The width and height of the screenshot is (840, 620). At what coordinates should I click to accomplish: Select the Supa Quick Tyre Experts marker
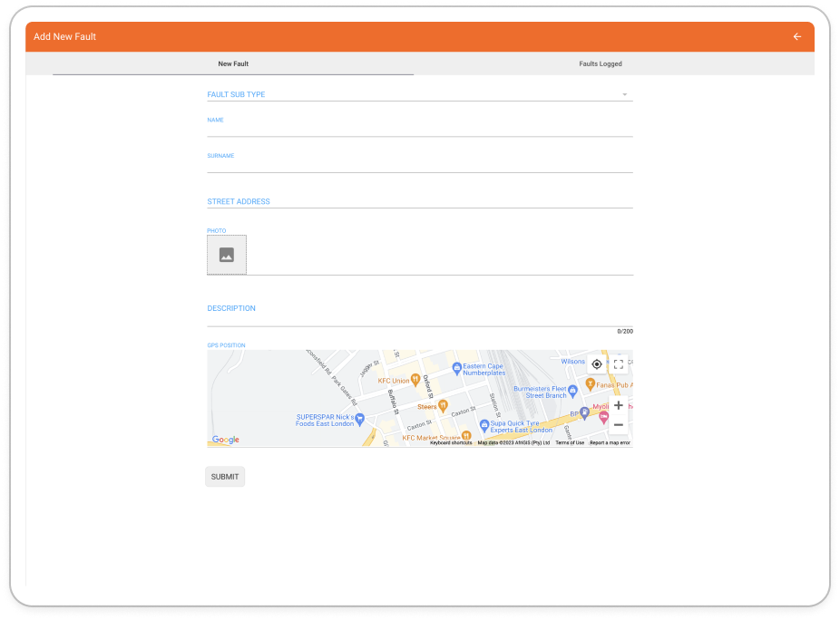pyautogui.click(x=484, y=424)
